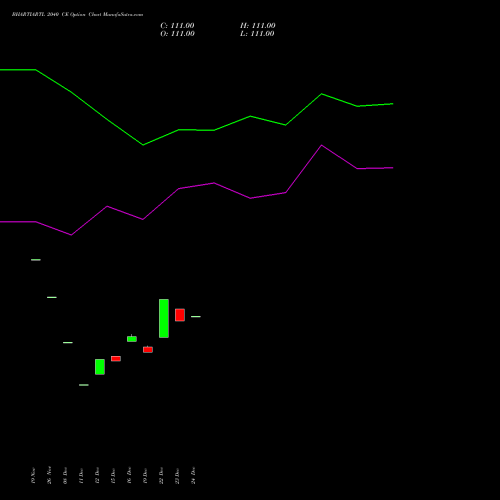Viewport: 500px width, 500px height.
Task: Select the open value O: 111.00
Action: click(177, 34)
